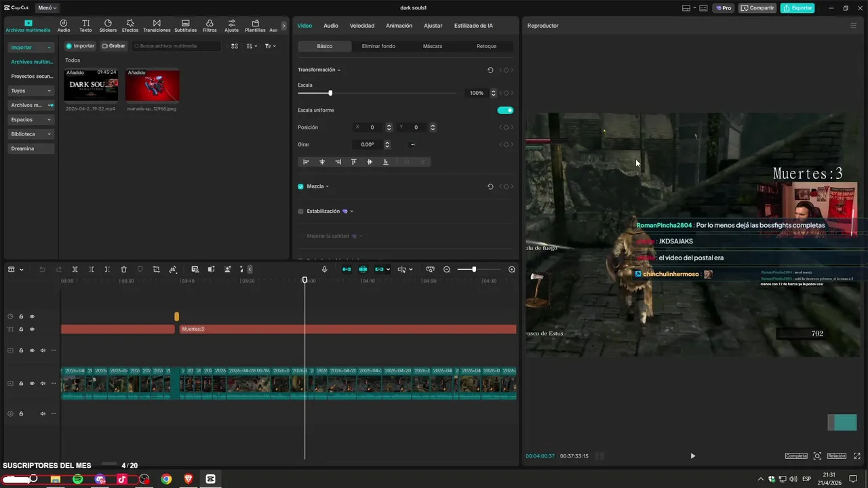The height and width of the screenshot is (488, 868).
Task: Select the Máscara sub-tab
Action: pos(432,46)
